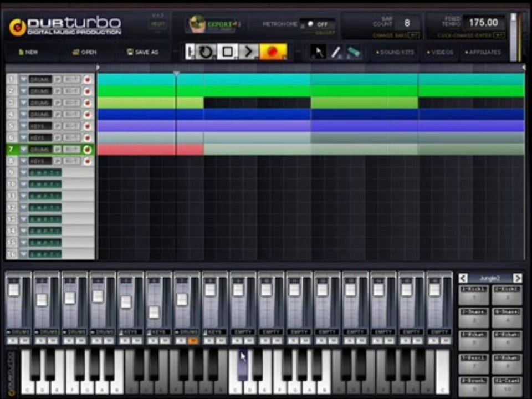532x399 pixels.
Task: Trigger drum pad number 8
Action: (507, 364)
